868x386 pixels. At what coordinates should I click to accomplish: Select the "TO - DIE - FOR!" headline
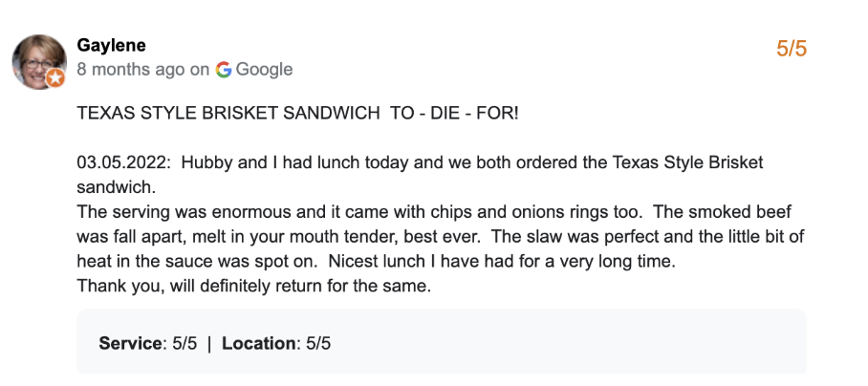coord(454,113)
